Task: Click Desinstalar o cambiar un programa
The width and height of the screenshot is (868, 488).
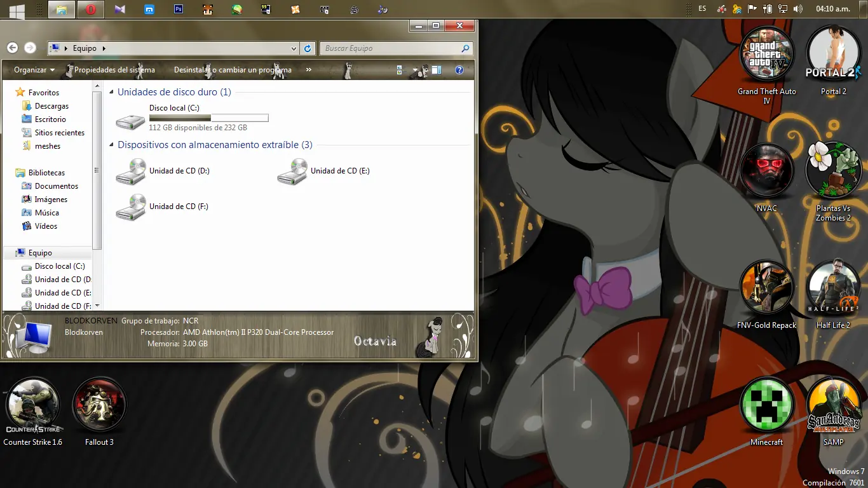Action: [x=233, y=70]
